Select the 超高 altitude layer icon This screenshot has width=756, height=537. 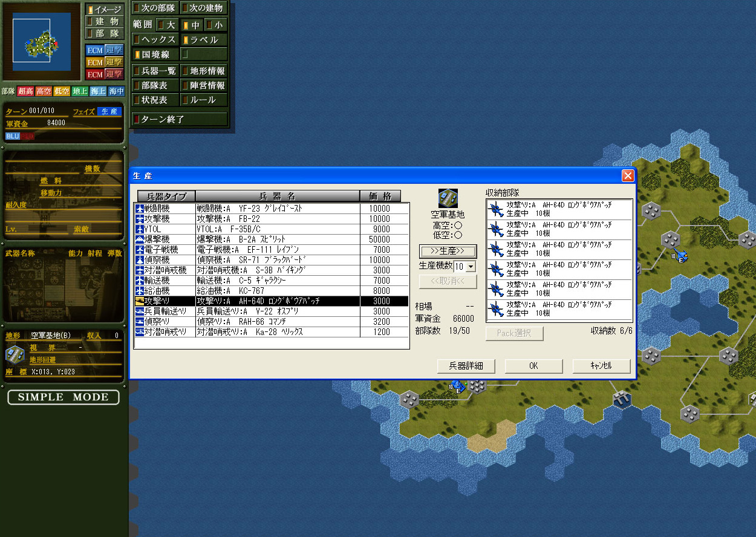coord(25,91)
